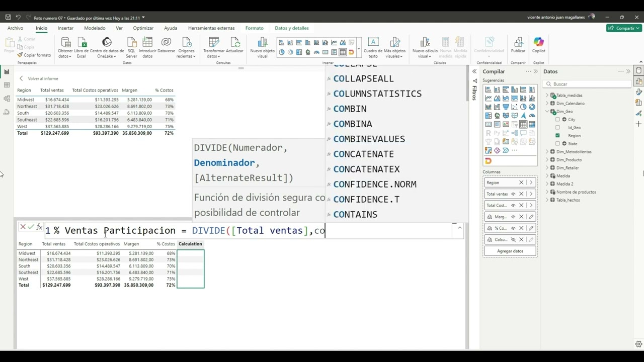Expand the Dim_Calendario table
This screenshot has height=362, width=644.
[x=547, y=104]
